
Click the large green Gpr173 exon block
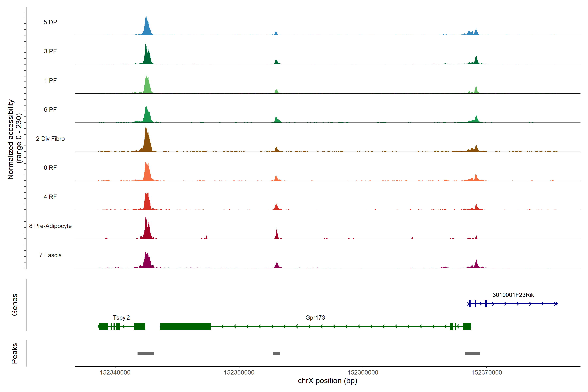point(185,326)
